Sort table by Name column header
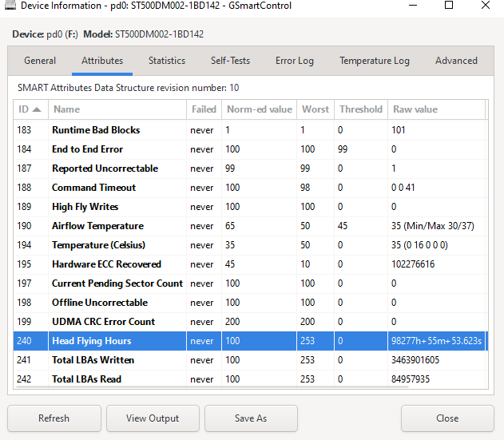This screenshot has height=440, width=504. pyautogui.click(x=117, y=109)
